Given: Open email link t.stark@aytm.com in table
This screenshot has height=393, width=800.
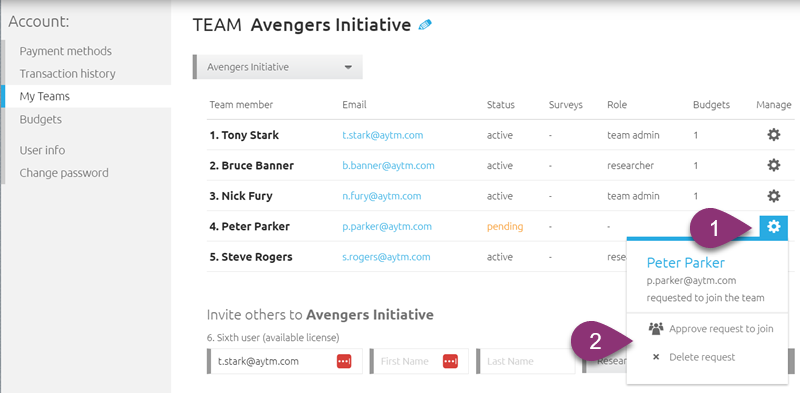Looking at the screenshot, I should coord(383,135).
